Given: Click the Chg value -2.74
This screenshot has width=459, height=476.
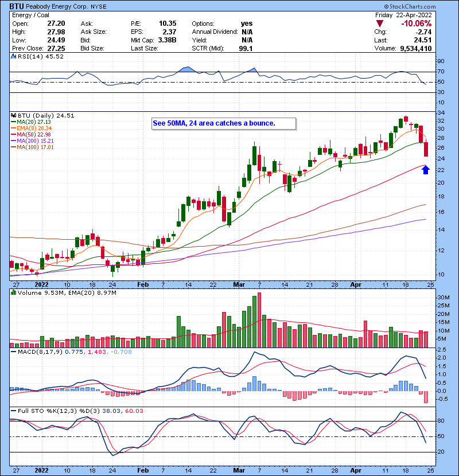Looking at the screenshot, I should (422, 32).
